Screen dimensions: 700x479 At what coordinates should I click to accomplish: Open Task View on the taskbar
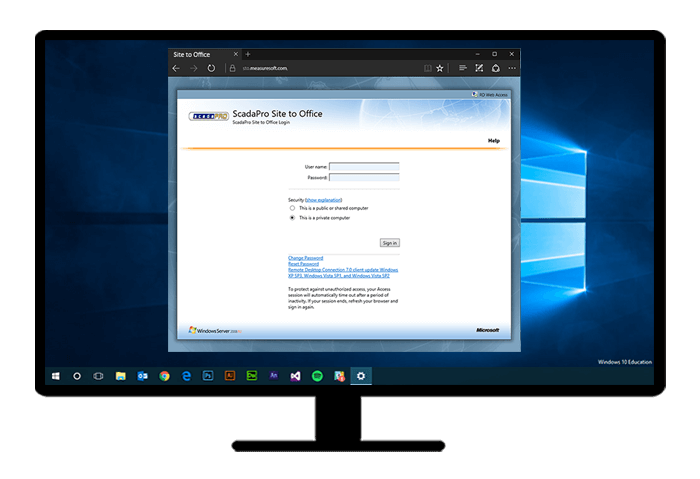98,376
